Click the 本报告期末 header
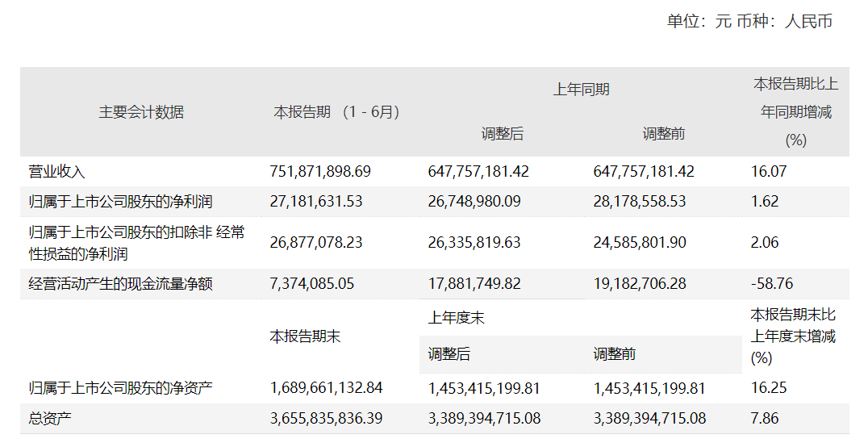868x447 pixels. click(x=305, y=336)
